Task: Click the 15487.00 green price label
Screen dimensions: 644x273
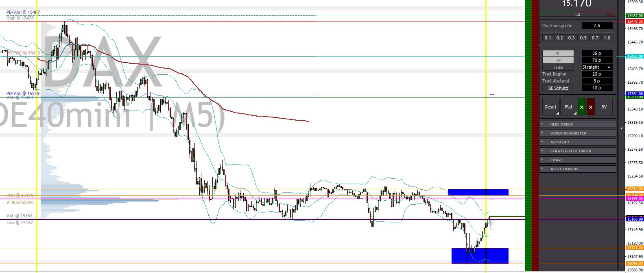Action: click(x=635, y=15)
